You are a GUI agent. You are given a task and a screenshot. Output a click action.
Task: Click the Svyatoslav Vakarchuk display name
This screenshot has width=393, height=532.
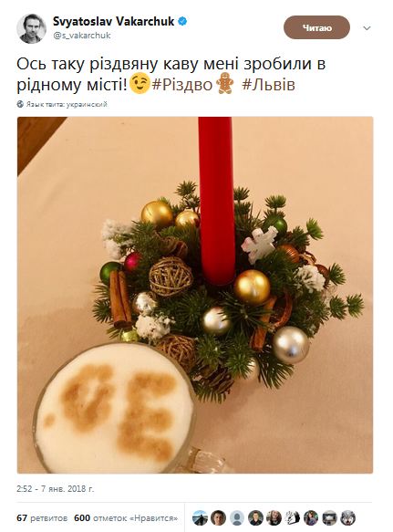(114, 21)
